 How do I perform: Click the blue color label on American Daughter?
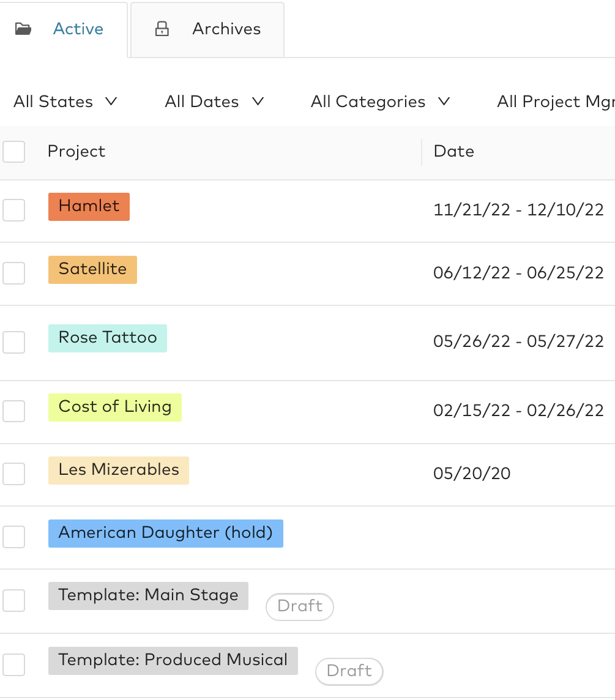[x=165, y=533]
